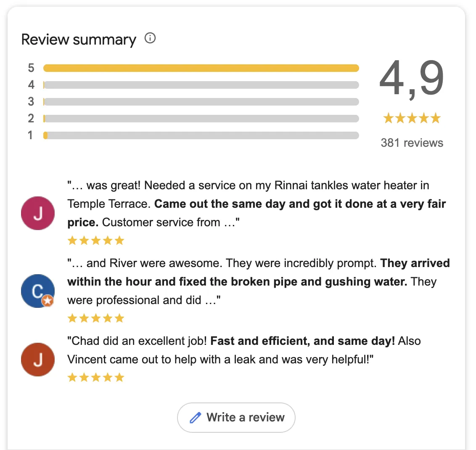
Task: Select the 3-star rating row
Action: [x=201, y=101]
